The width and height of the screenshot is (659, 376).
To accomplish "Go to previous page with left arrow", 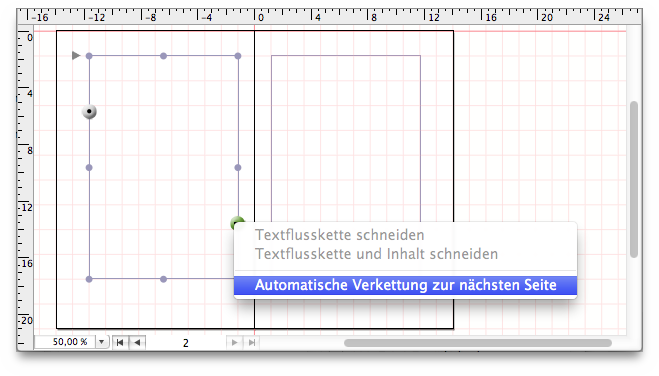I will coord(137,342).
